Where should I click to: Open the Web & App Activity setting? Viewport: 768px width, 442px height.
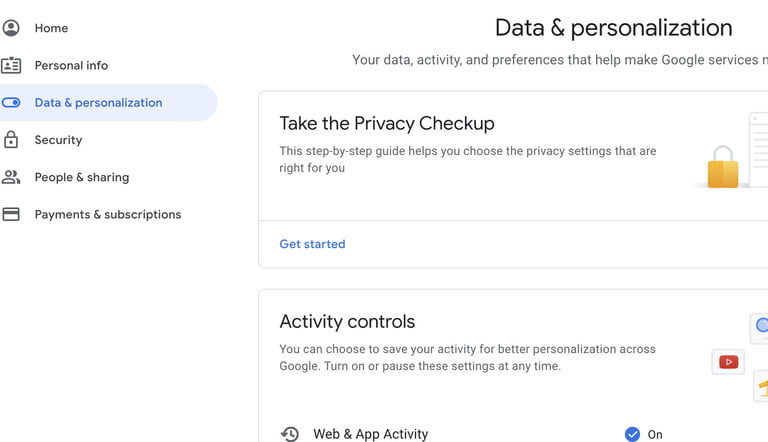tap(370, 434)
